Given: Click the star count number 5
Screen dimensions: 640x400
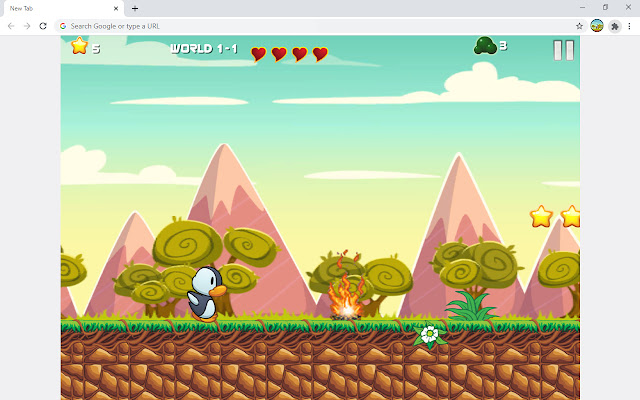Looking at the screenshot, I should point(96,49).
